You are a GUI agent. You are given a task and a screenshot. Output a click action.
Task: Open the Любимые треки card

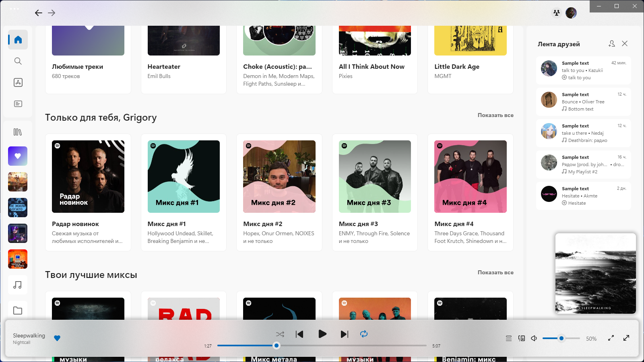click(x=88, y=60)
